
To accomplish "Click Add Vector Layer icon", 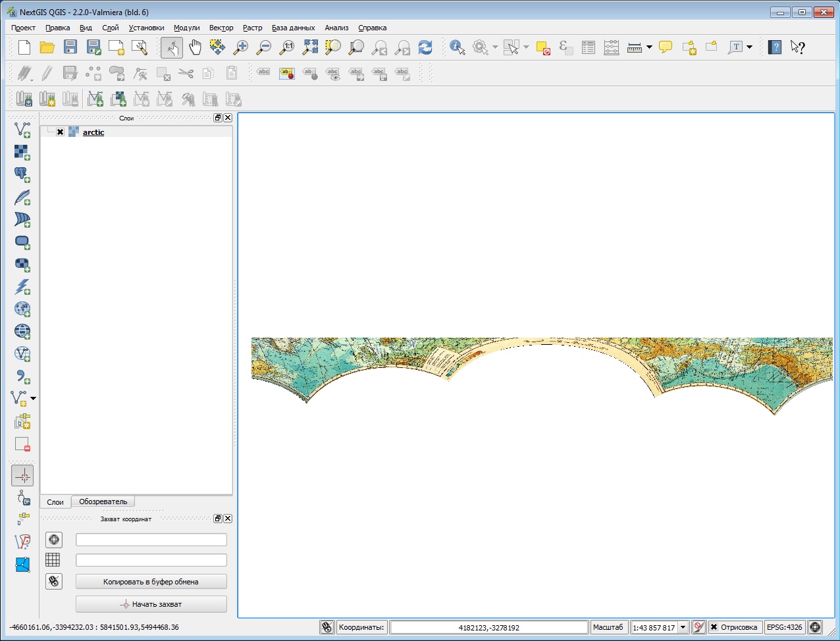I will (x=22, y=130).
